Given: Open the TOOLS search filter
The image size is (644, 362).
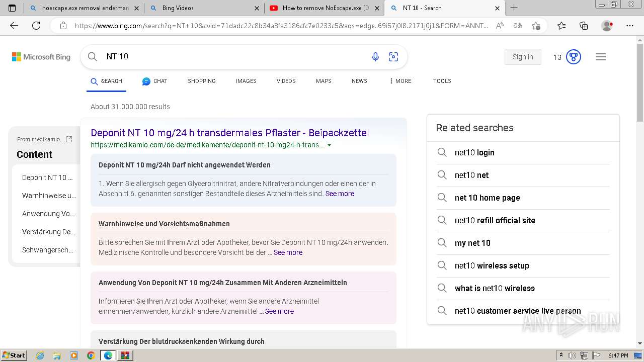Looking at the screenshot, I should [442, 81].
